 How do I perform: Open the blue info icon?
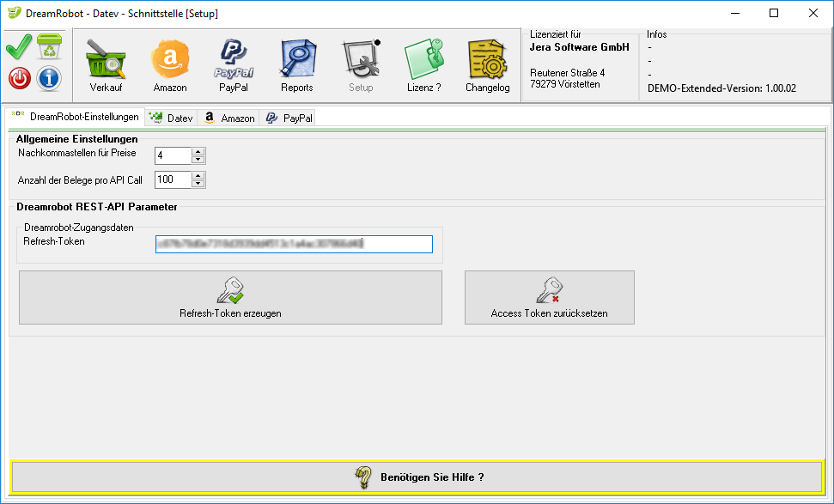[x=49, y=78]
